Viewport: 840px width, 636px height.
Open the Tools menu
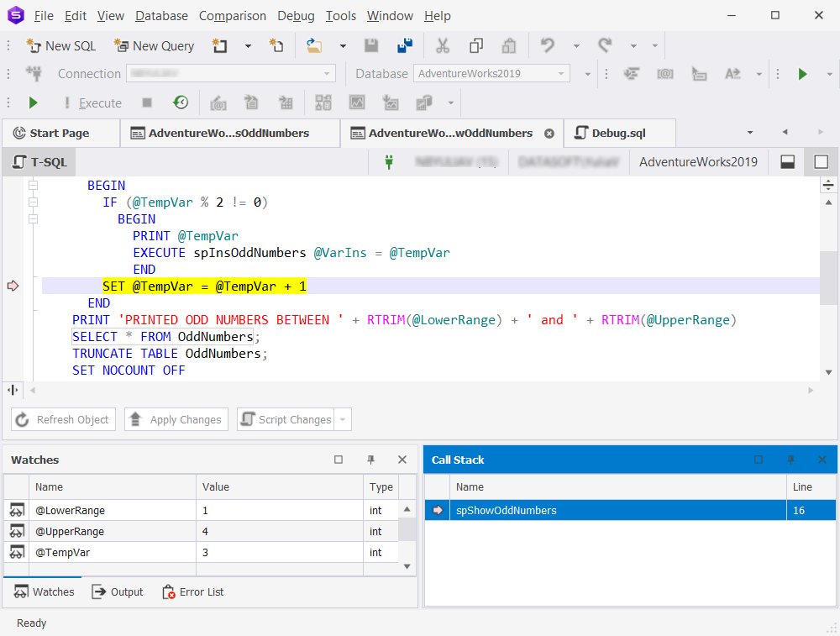point(341,16)
